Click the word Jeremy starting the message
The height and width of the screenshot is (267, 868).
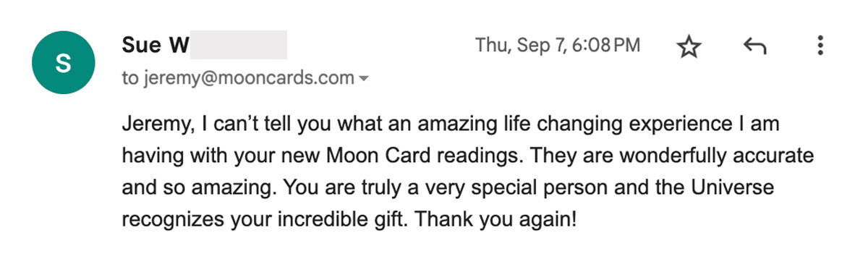coord(156,124)
